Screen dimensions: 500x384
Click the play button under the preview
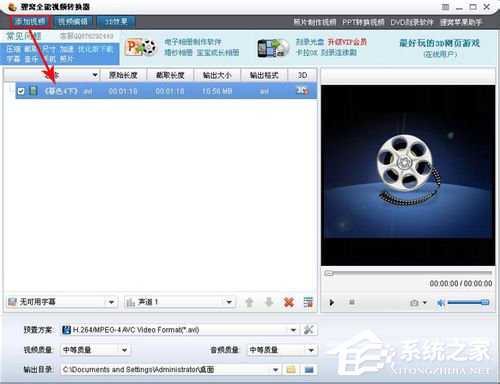332,303
